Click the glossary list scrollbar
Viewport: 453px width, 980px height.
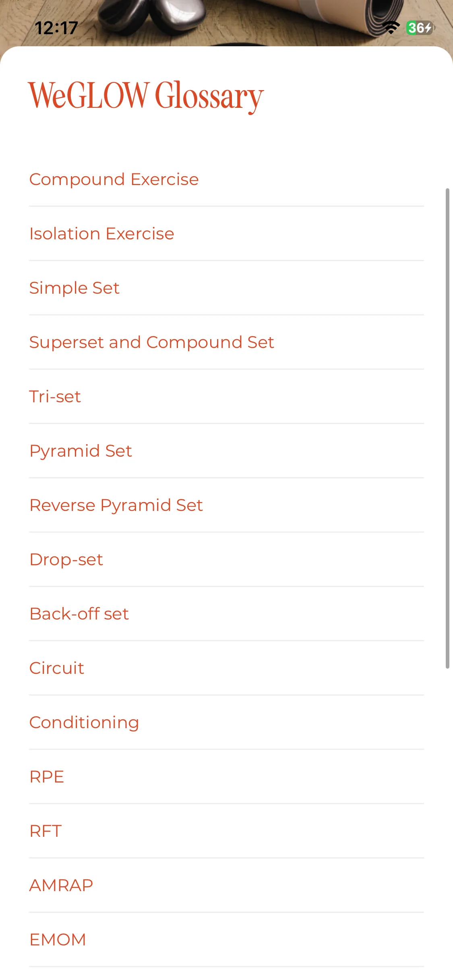pyautogui.click(x=447, y=428)
